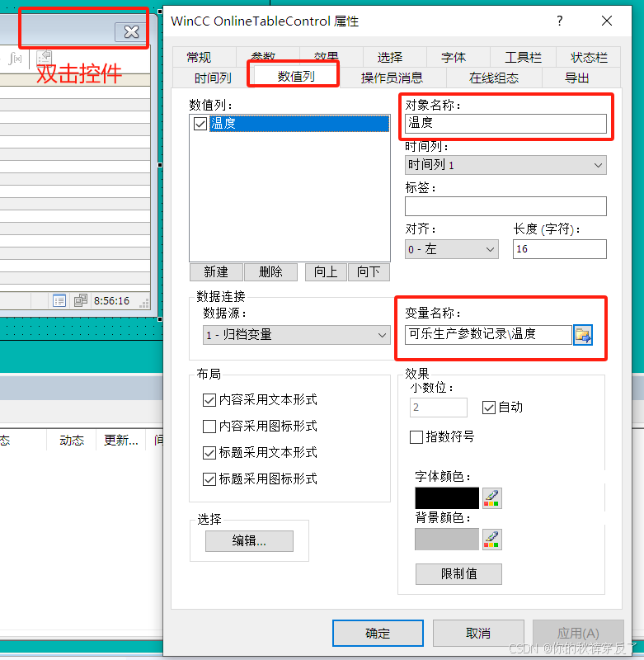Image resolution: width=644 pixels, height=660 pixels.
Task: Open font color picker icon
Action: pos(491,498)
